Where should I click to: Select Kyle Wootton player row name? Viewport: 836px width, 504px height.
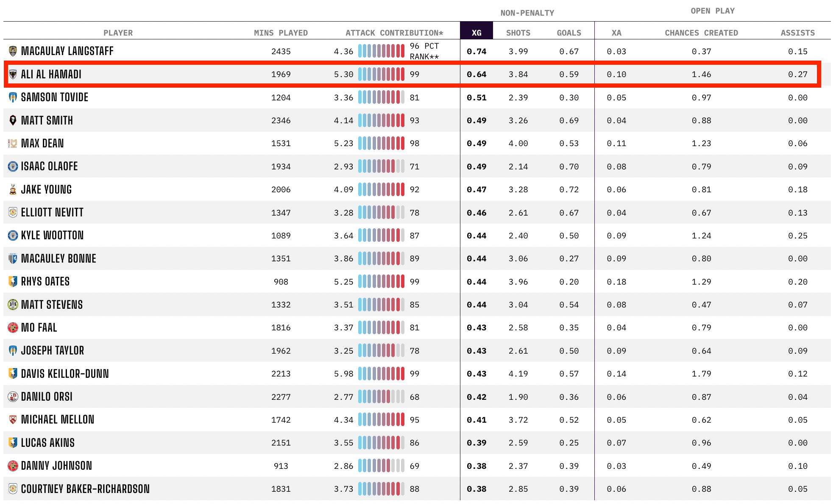pos(52,235)
